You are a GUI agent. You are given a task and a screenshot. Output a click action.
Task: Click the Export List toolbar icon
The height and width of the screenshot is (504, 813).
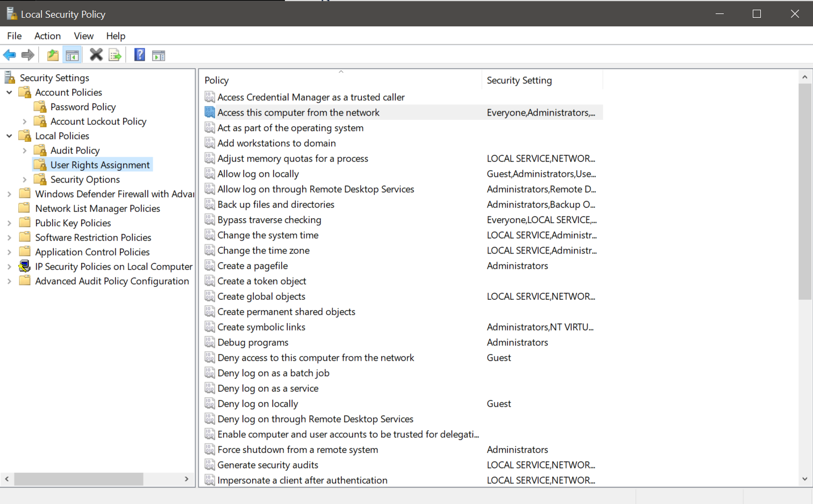tap(115, 55)
